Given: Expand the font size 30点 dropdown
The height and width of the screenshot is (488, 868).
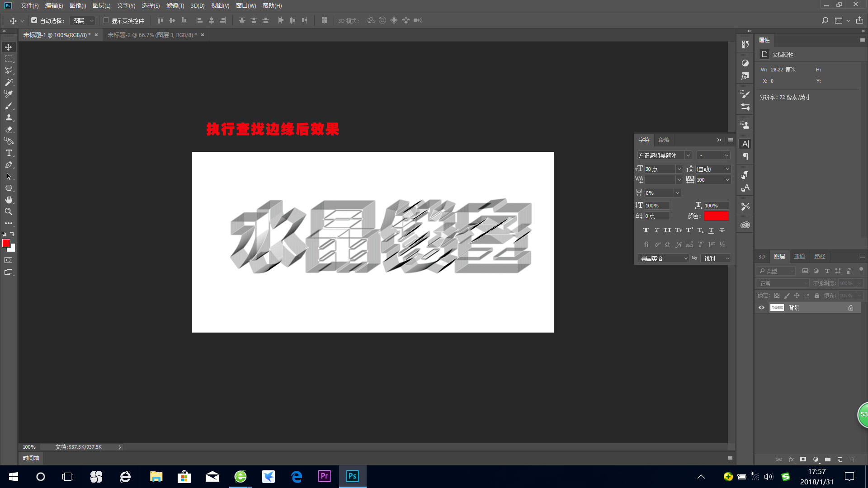Looking at the screenshot, I should [x=680, y=169].
